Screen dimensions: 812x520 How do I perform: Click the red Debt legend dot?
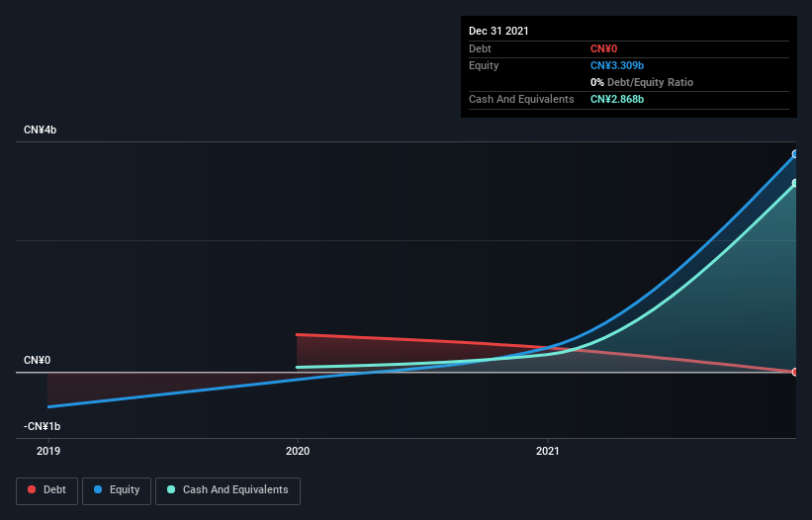point(32,489)
